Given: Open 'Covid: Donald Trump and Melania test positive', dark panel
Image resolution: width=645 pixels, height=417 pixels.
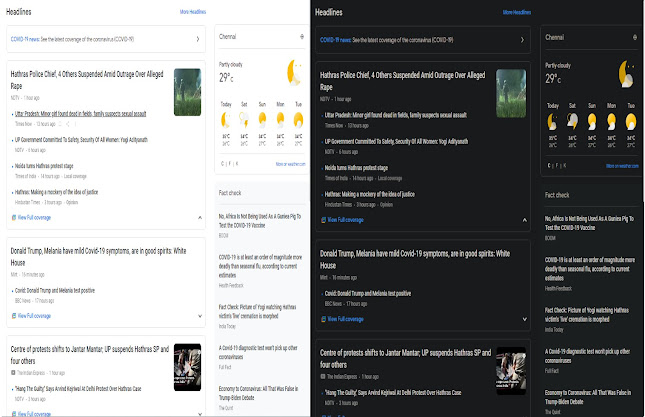Looking at the screenshot, I should click(x=368, y=293).
